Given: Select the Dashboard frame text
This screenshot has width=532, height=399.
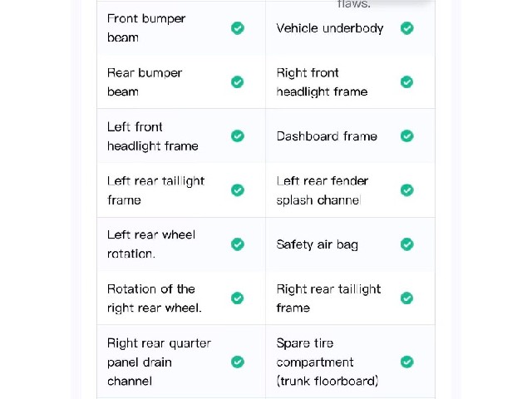Looking at the screenshot, I should click(327, 136).
